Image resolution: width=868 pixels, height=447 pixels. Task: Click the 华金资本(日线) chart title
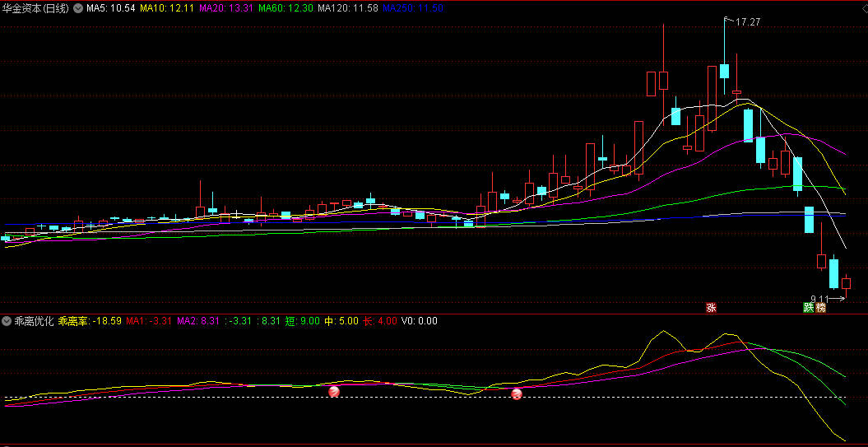36,8
